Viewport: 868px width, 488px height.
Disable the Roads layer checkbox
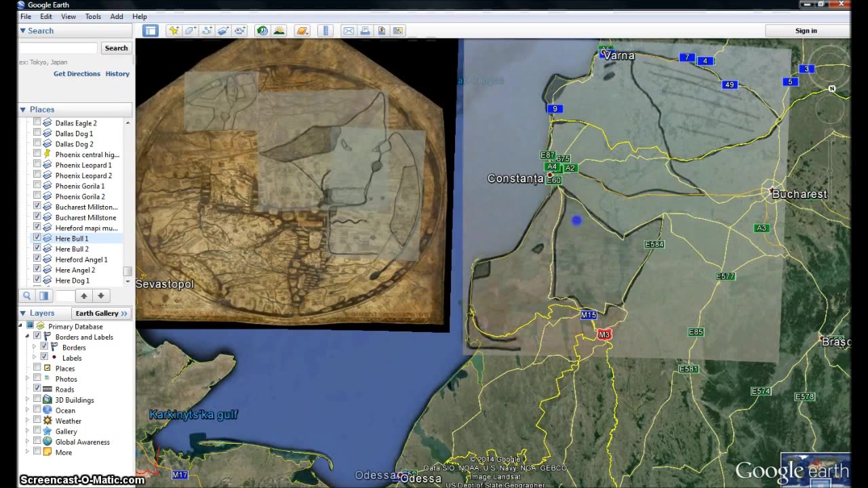coord(37,389)
